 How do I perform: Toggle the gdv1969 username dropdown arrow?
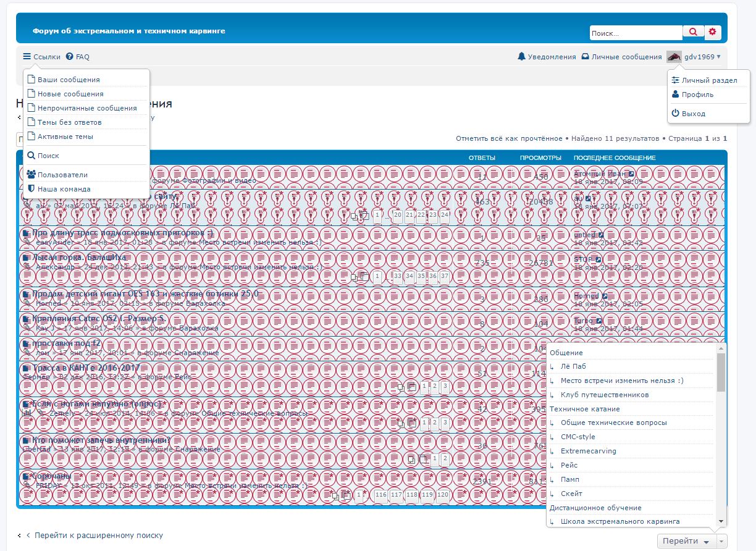[x=718, y=57]
